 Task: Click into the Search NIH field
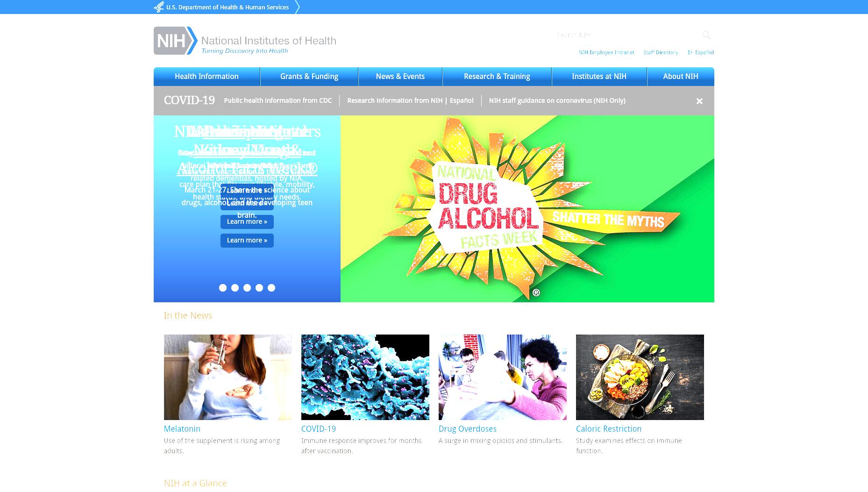tap(626, 35)
